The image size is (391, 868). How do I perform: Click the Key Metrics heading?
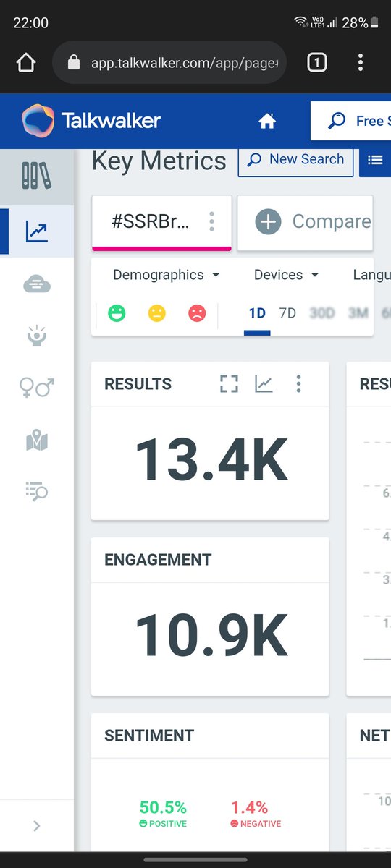159,161
